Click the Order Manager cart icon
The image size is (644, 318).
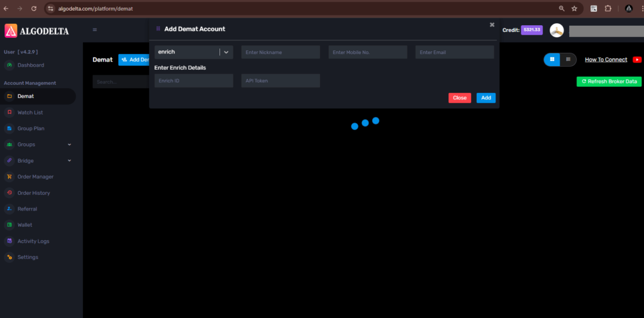(9, 177)
